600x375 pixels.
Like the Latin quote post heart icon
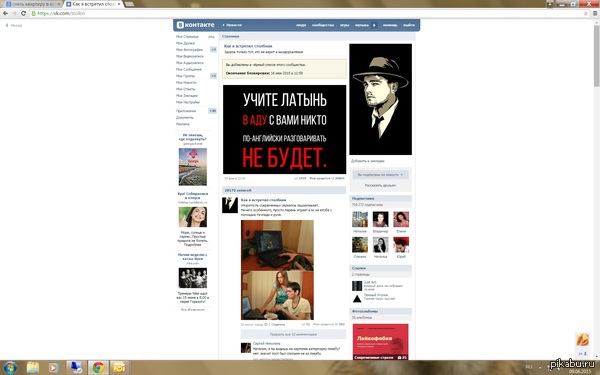tap(333, 178)
